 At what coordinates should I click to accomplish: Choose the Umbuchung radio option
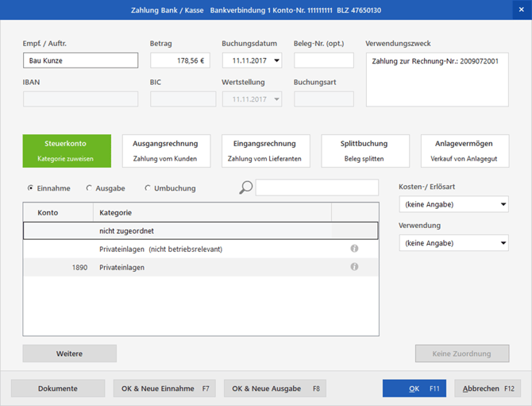[x=148, y=188]
